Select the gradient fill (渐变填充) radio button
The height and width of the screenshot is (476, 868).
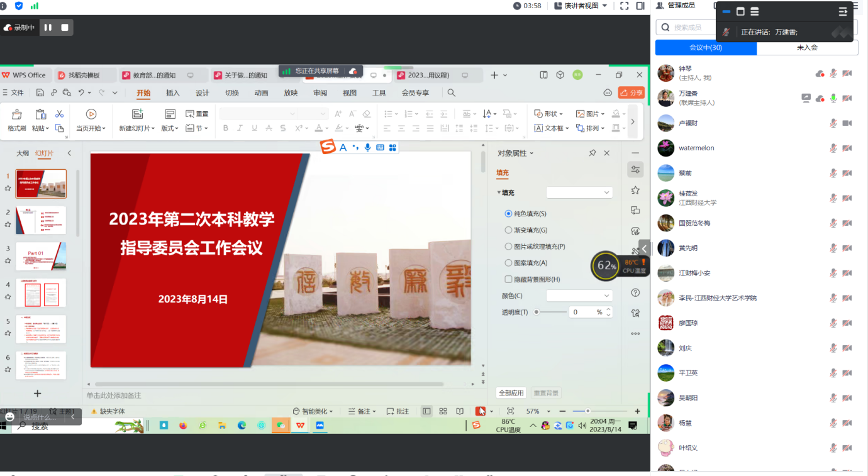tap(509, 230)
